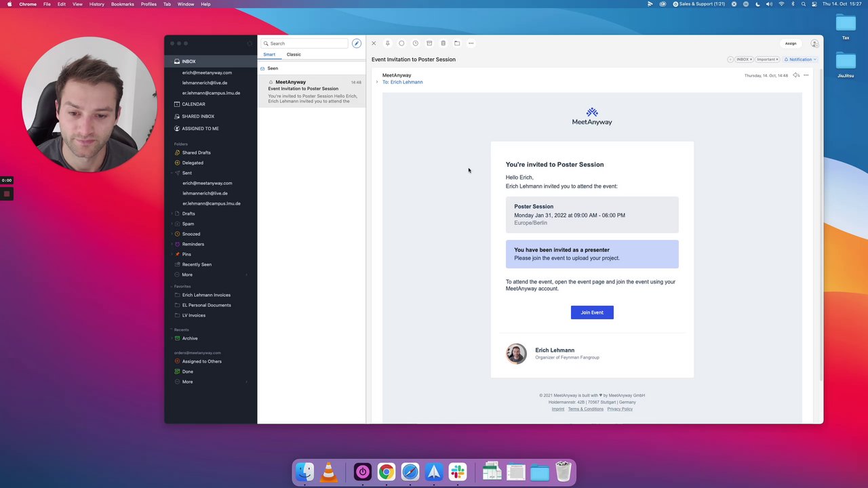This screenshot has height=488, width=868.
Task: Switch to the Classic tab
Action: pyautogui.click(x=294, y=54)
